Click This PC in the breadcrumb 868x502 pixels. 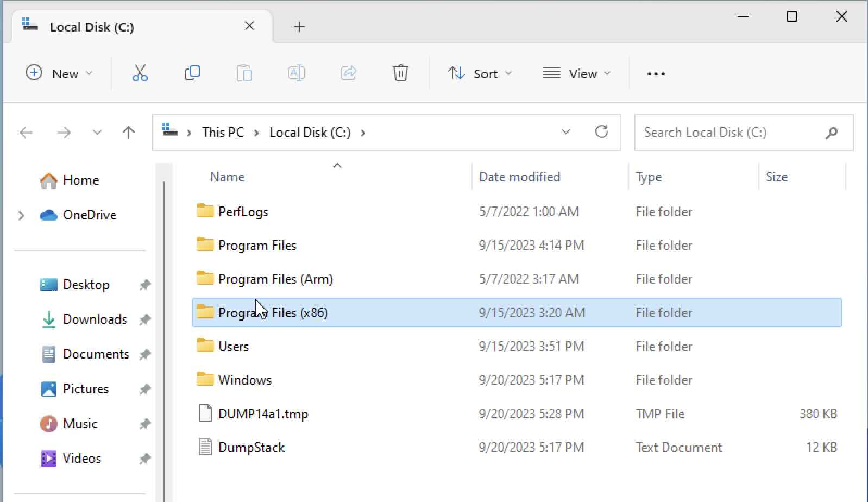[x=223, y=133]
